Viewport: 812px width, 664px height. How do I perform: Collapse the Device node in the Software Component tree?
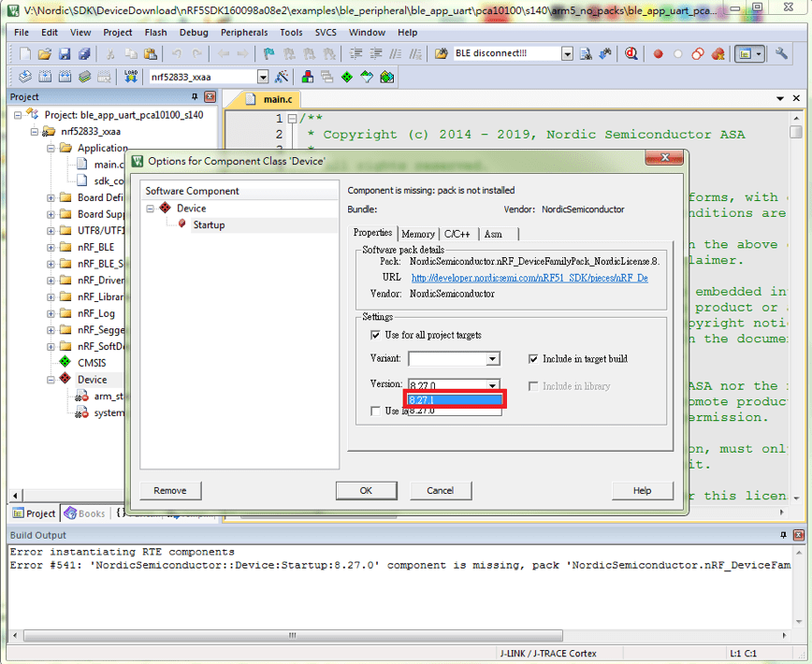point(151,209)
